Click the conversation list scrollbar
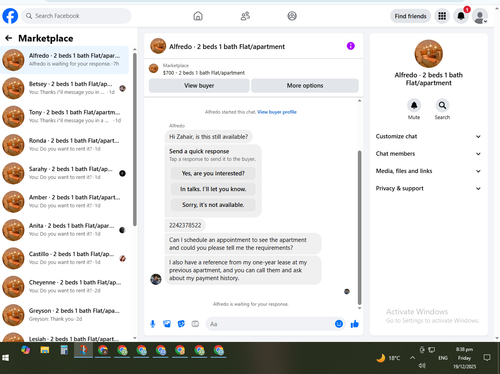Image resolution: width=500 pixels, height=374 pixels. coord(135,139)
